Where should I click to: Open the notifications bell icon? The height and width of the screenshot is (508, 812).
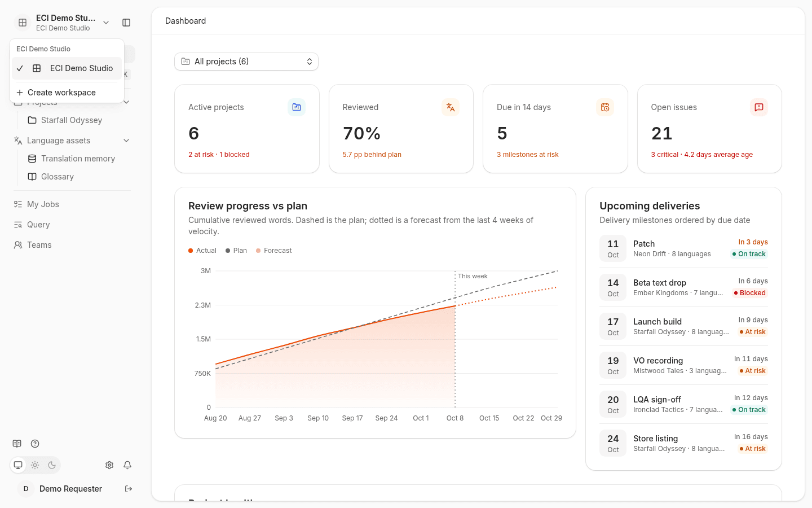click(x=127, y=465)
